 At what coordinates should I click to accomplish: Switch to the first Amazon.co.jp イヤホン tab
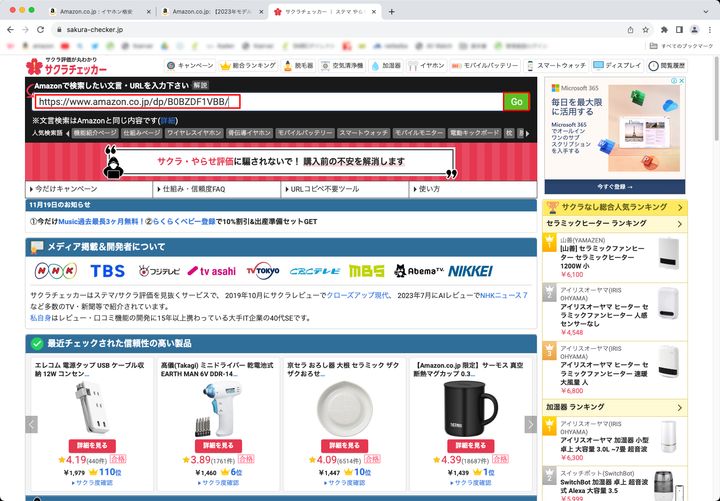(97, 11)
